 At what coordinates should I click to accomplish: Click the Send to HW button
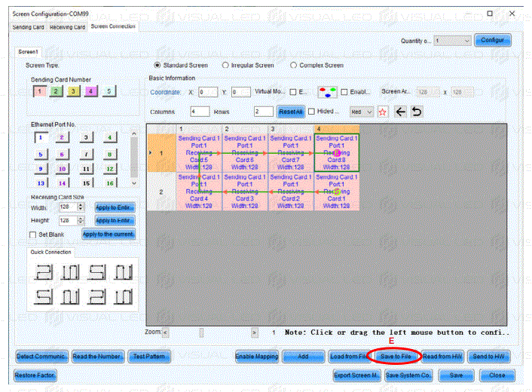tap(488, 357)
